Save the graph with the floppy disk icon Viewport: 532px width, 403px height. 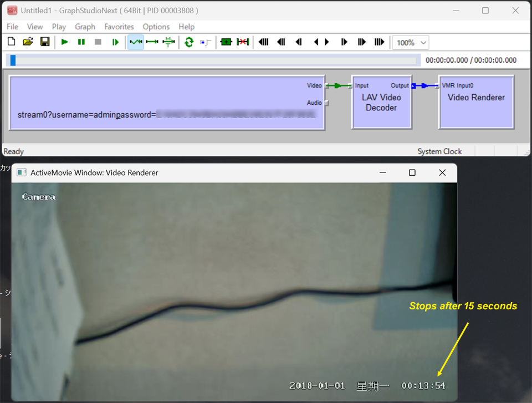[45, 42]
